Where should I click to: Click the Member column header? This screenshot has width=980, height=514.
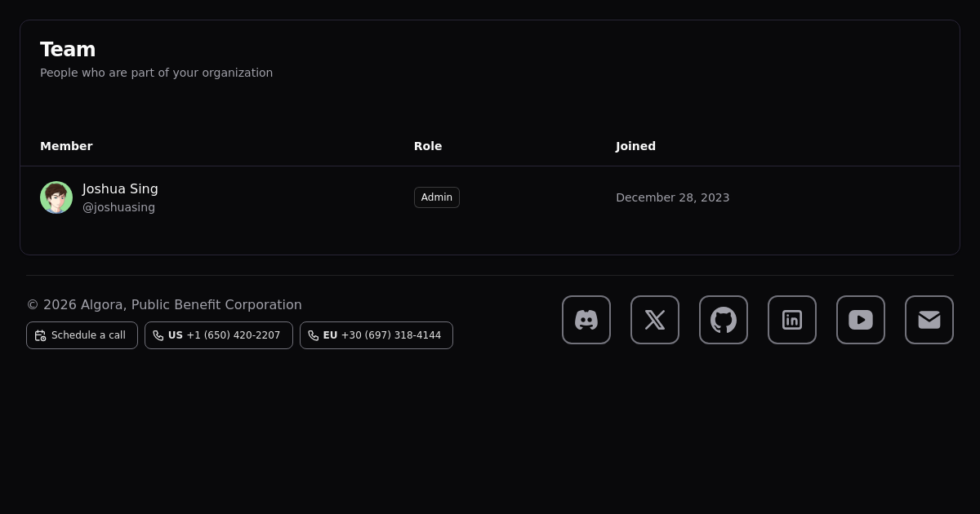coord(66,146)
